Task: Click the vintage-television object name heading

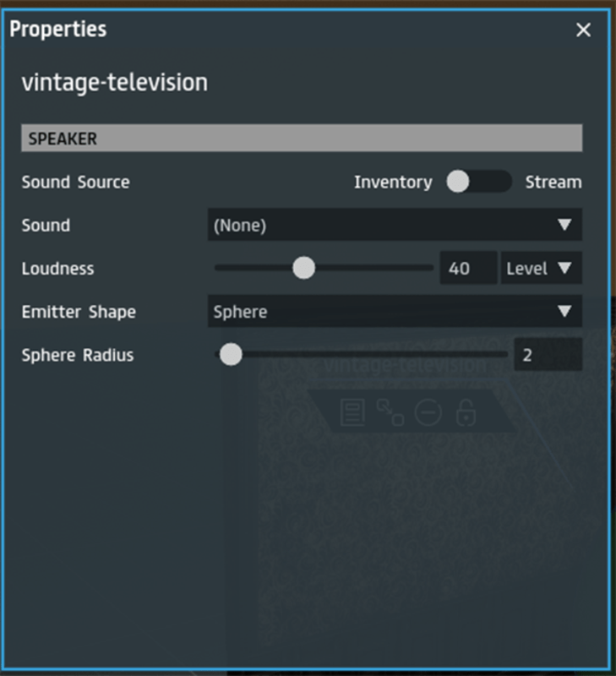Action: [x=115, y=83]
